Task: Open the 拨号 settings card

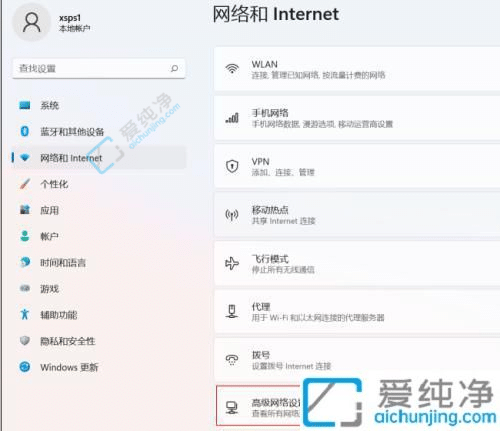Action: point(357,360)
